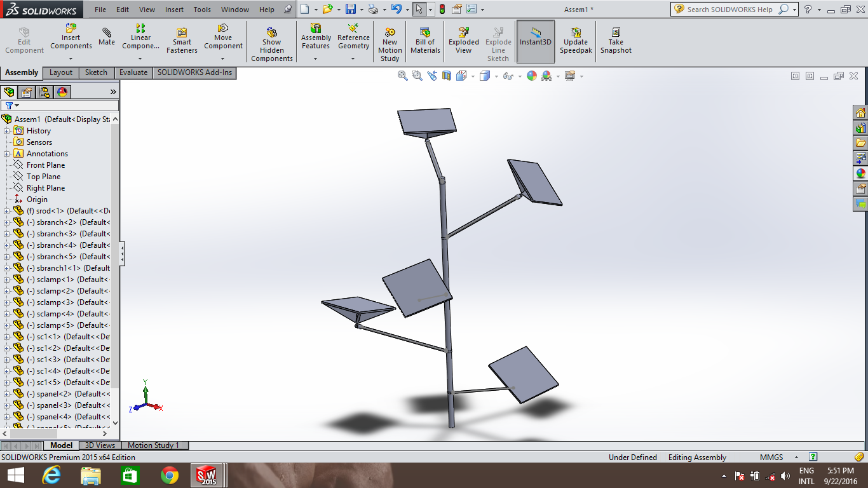The image size is (868, 488).
Task: Expand the History tree node
Action: coord(7,131)
